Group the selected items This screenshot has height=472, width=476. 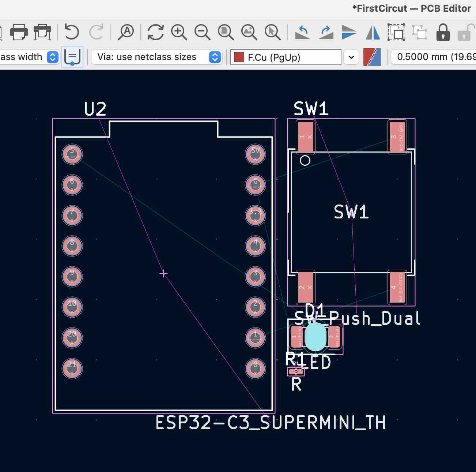pos(396,32)
